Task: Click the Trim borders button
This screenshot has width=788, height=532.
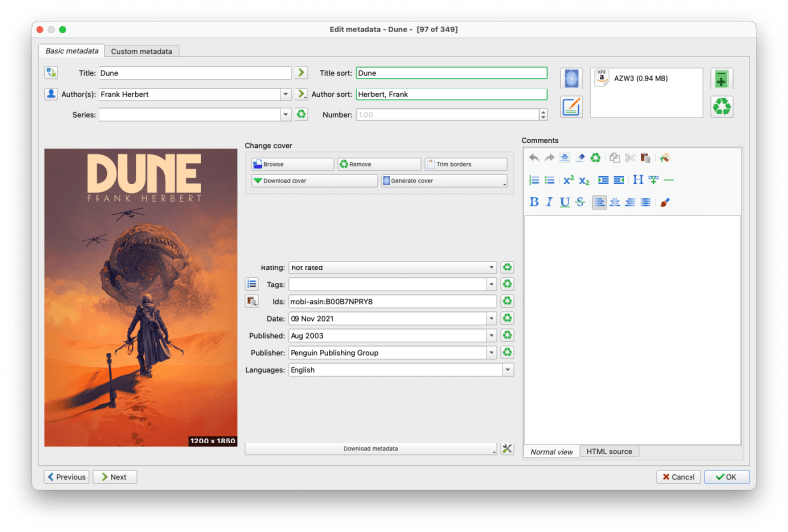Action: (466, 164)
